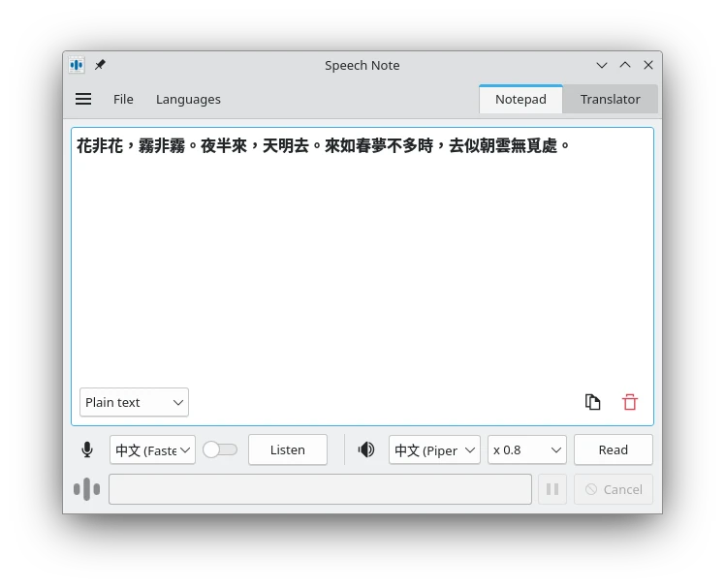Click the audio waveform status icon
The height and width of the screenshot is (588, 725).
click(86, 489)
